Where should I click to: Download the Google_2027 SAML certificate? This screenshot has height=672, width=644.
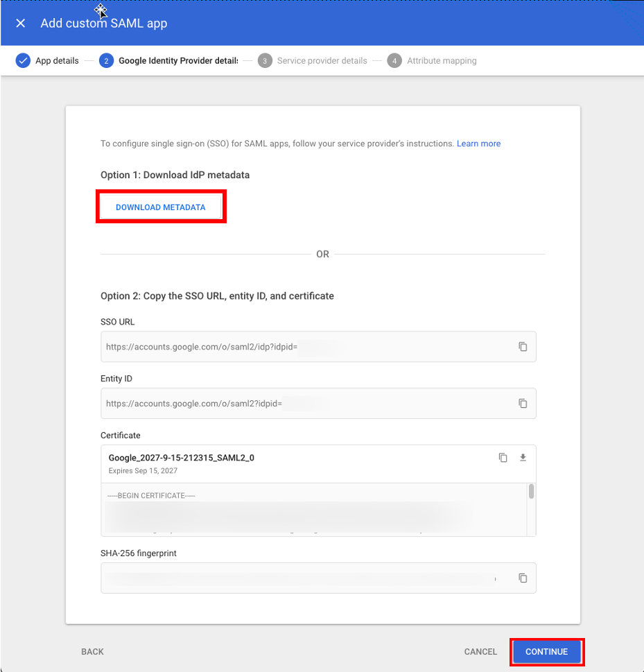coord(523,457)
